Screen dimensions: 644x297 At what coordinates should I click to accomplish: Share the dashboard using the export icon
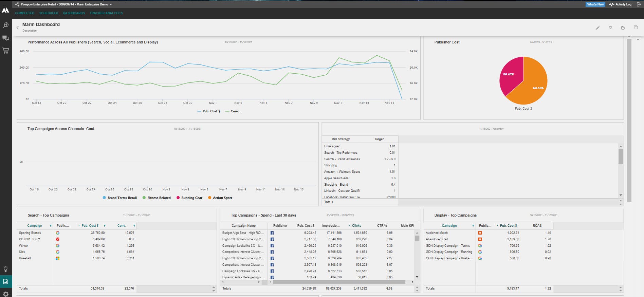[x=623, y=28]
